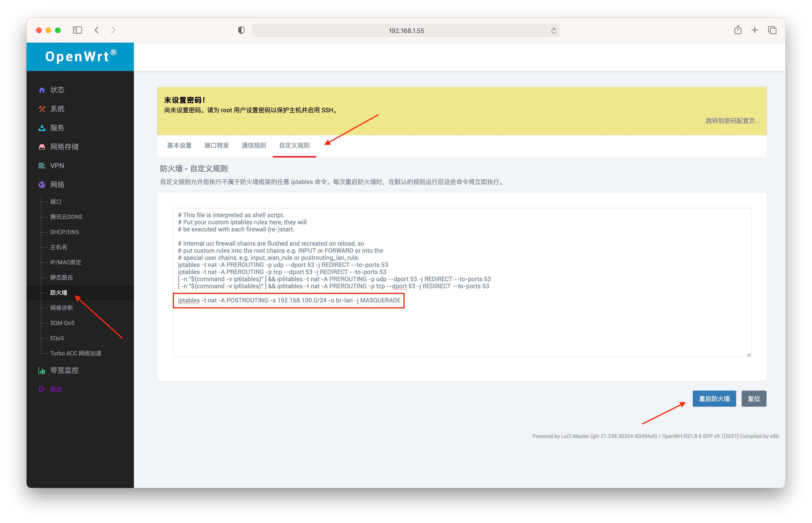The height and width of the screenshot is (523, 812).
Task: Click the download icon beside 服务
Action: coord(42,128)
